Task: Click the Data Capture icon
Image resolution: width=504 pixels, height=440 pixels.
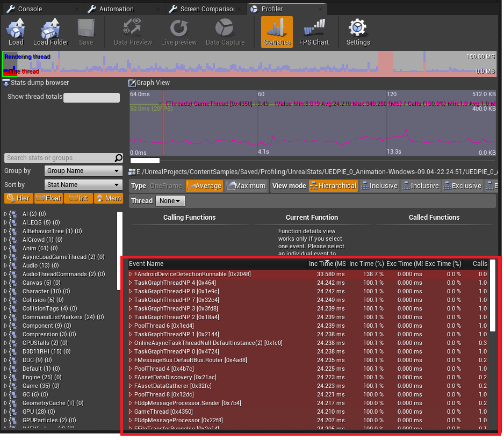Action: (x=225, y=27)
